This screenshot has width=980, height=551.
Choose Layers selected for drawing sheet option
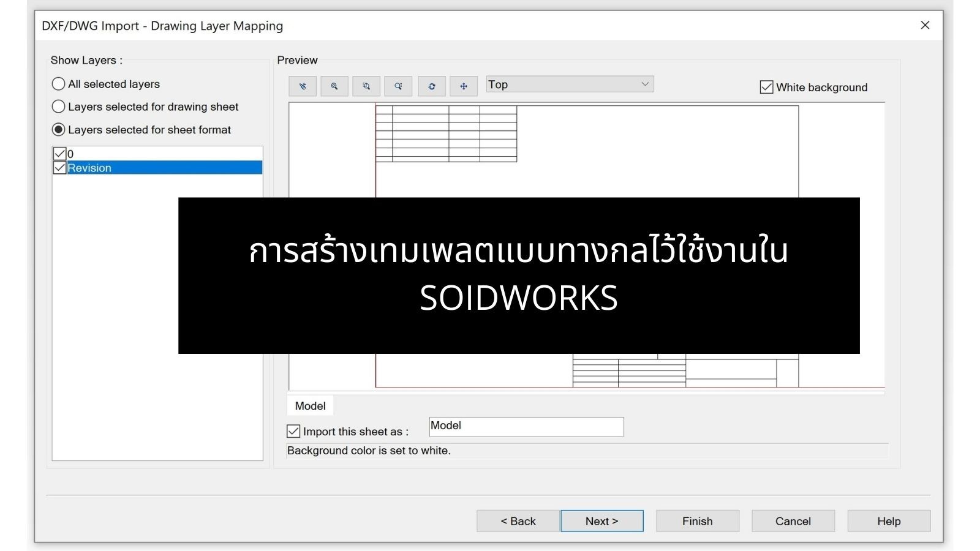tap(59, 107)
